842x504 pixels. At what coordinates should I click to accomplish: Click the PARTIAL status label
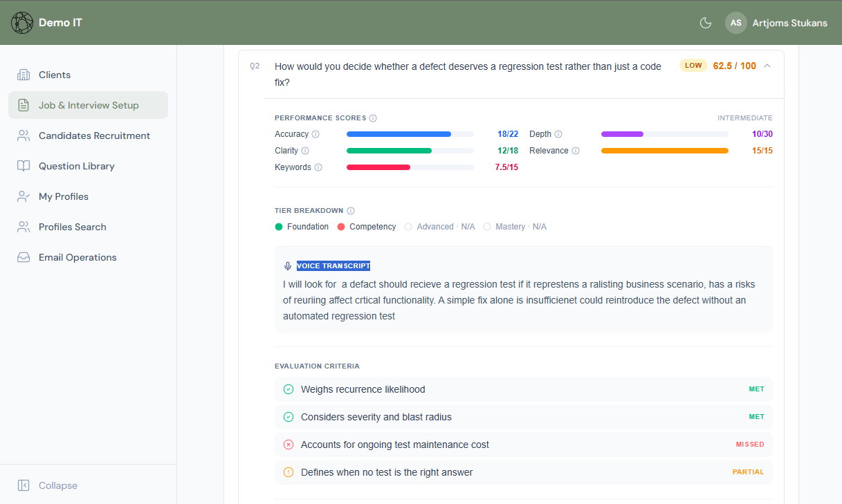tap(749, 472)
